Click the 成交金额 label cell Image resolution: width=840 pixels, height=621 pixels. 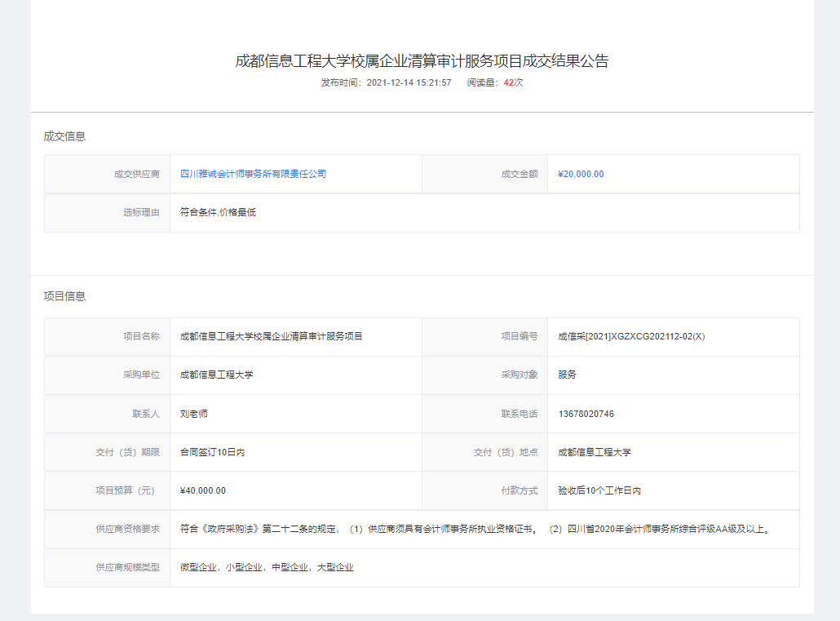pos(484,174)
